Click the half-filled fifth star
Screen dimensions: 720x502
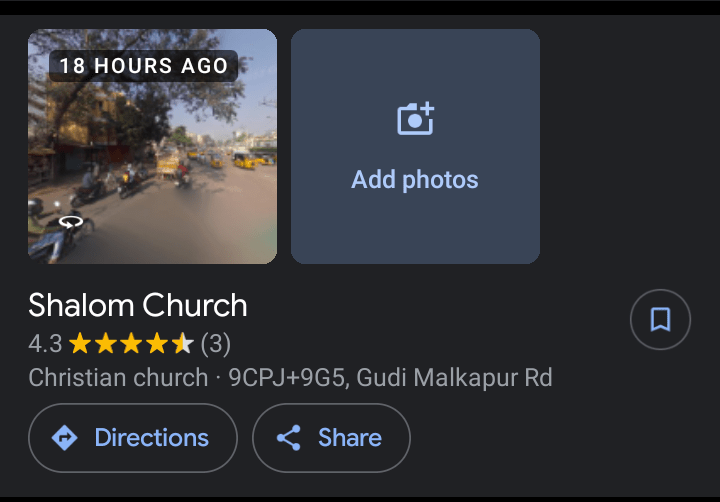coord(183,344)
